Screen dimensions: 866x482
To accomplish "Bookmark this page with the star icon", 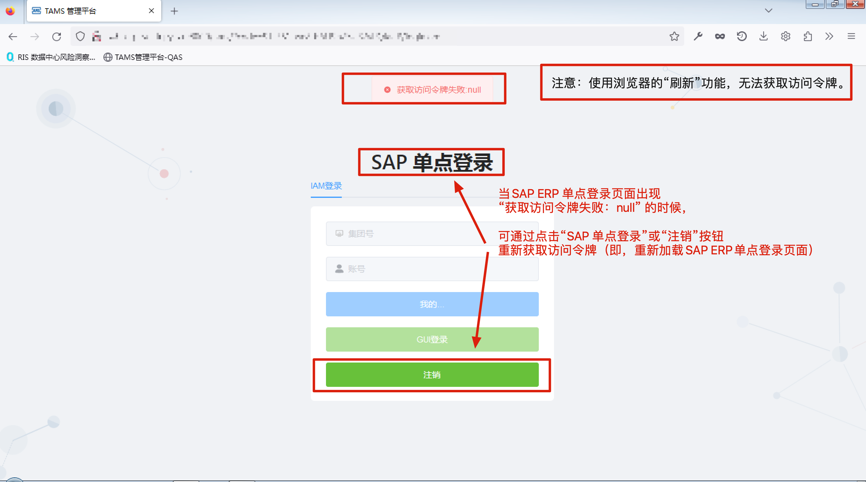I will pyautogui.click(x=674, y=36).
